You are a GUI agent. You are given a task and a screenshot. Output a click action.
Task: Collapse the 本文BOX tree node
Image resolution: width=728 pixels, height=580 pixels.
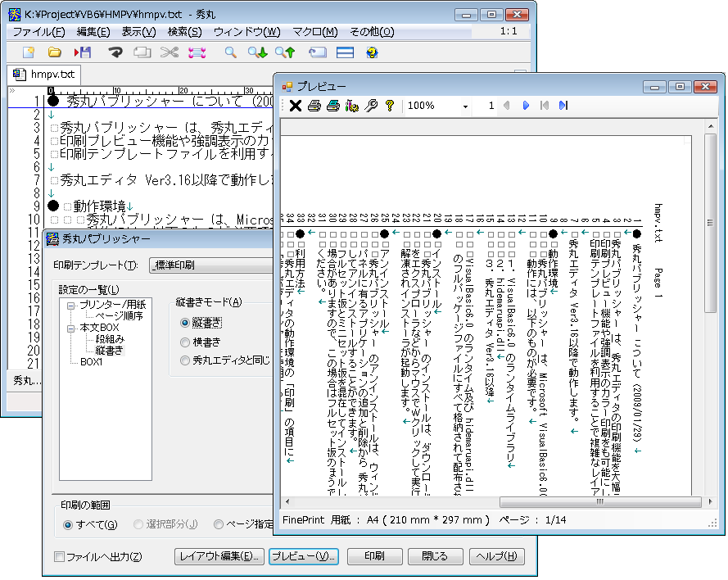tap(71, 328)
